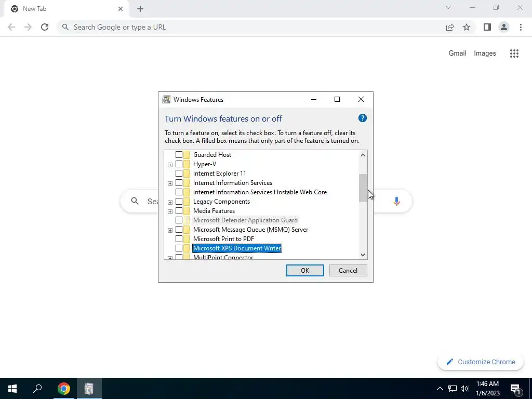Open the network status tray icon

pos(453,389)
